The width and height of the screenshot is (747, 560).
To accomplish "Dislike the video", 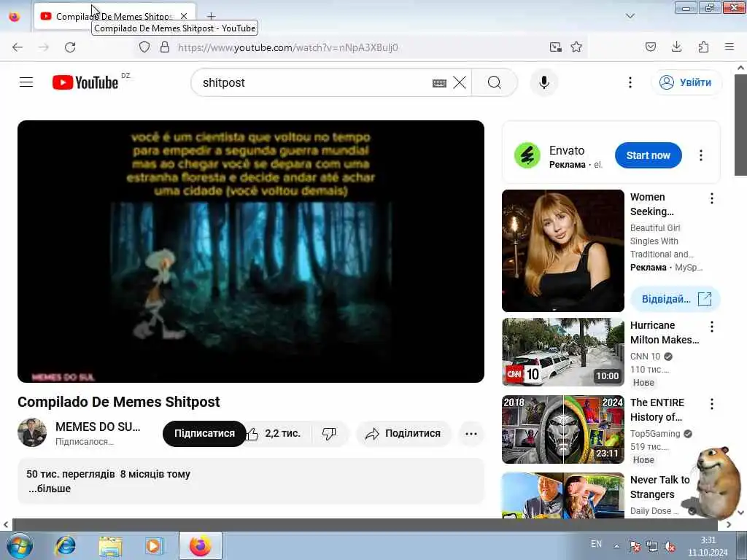I will (329, 433).
